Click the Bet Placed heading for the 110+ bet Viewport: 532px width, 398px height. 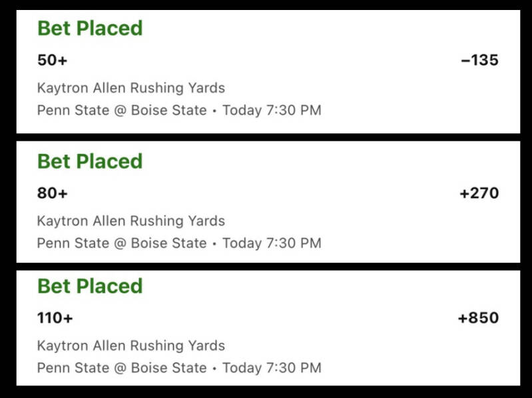(90, 286)
